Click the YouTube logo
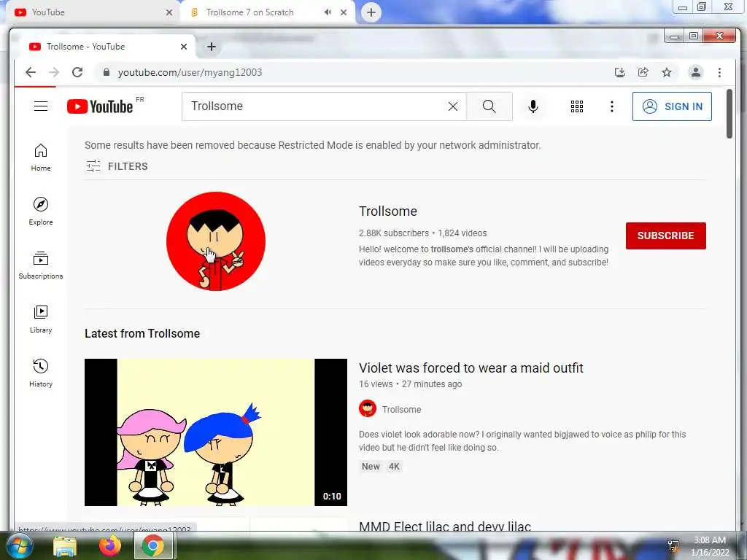Viewport: 747px width, 560px height. click(100, 106)
